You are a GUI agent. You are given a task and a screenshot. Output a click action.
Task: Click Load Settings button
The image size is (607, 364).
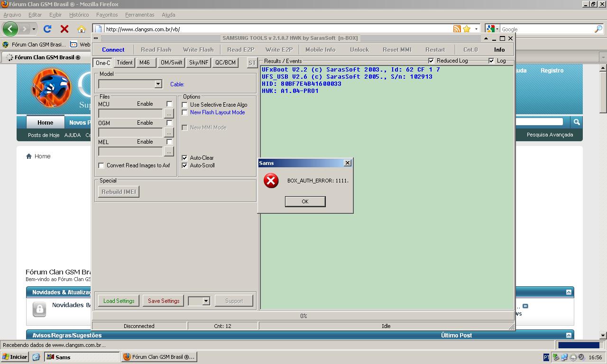point(119,301)
